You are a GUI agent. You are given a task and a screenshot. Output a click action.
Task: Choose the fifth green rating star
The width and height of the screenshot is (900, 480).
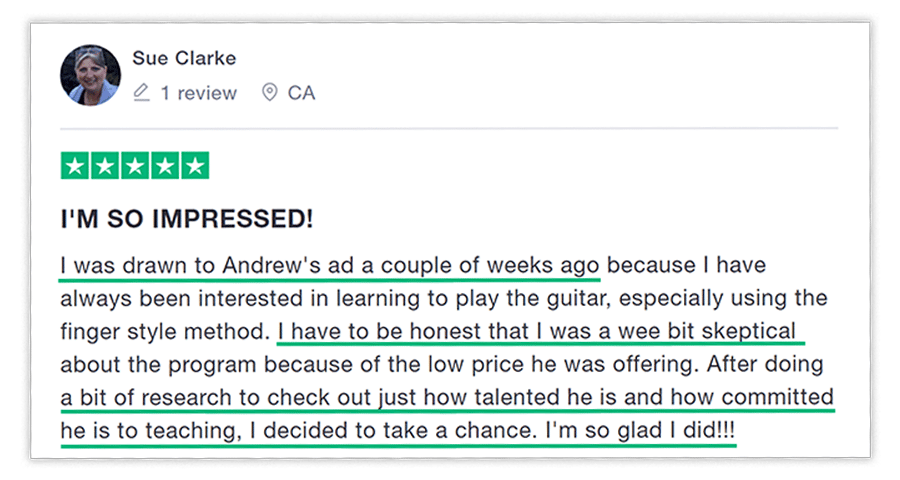(x=194, y=165)
